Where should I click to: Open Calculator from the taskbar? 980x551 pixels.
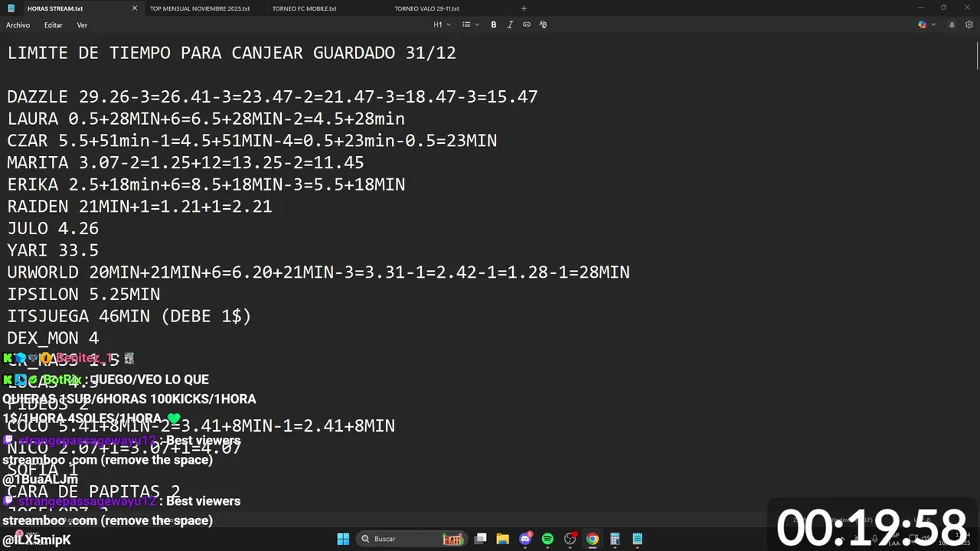[x=615, y=539]
